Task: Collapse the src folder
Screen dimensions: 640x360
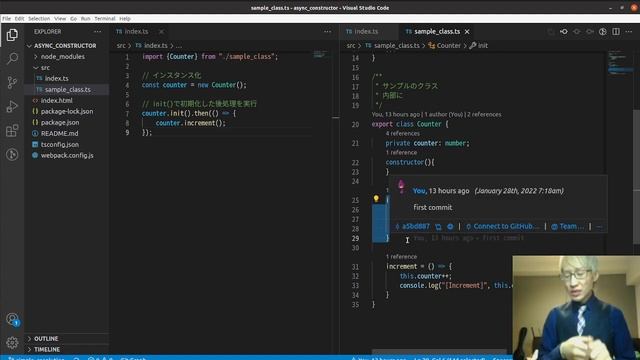Action: tap(45, 67)
